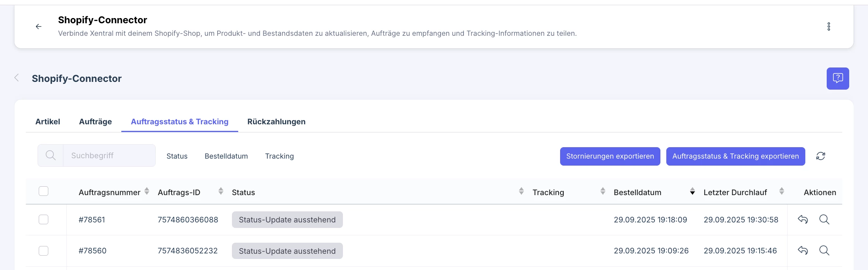
Task: Toggle the select-all checkbox in table header
Action: 44,191
